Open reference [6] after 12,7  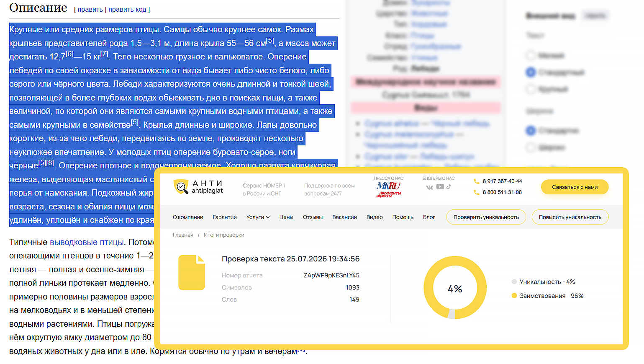69,54
